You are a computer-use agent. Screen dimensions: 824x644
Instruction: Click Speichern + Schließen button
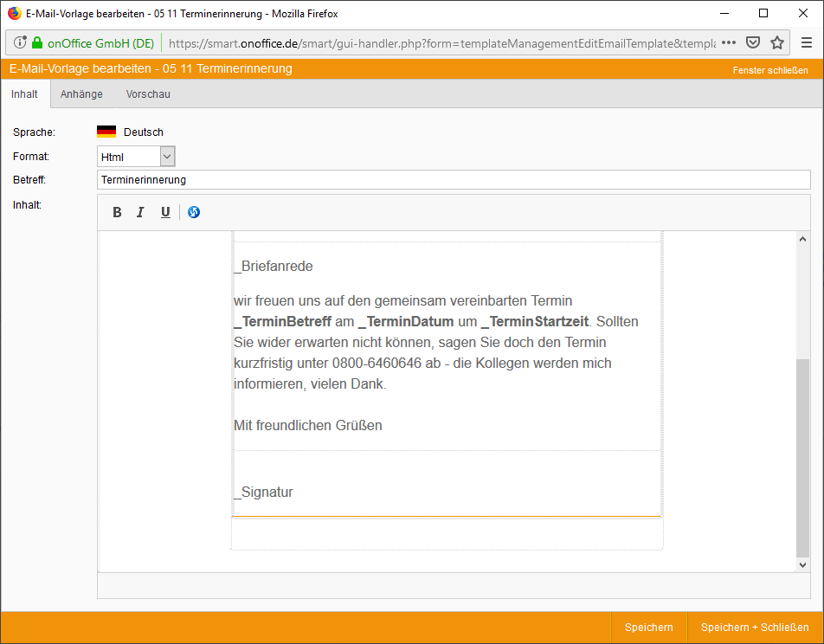(755, 628)
